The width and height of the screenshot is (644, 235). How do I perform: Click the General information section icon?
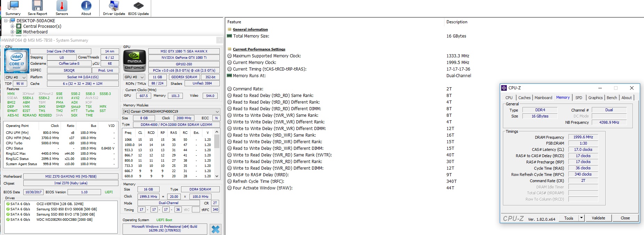point(230,30)
